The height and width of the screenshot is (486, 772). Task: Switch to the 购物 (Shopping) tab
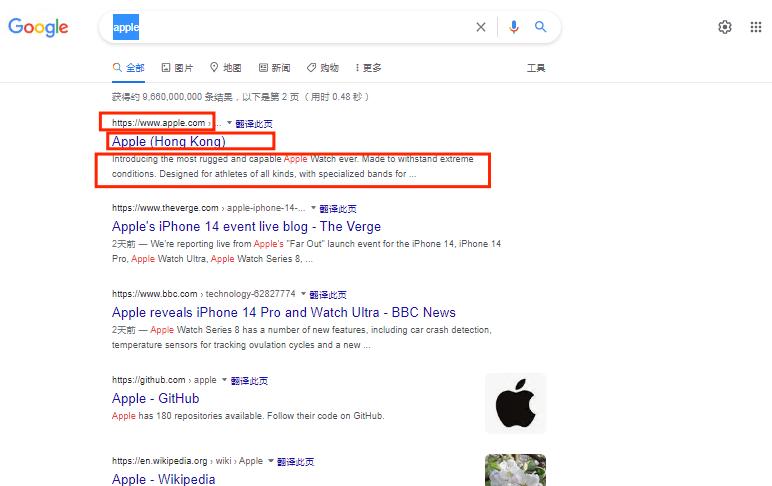pyautogui.click(x=323, y=68)
